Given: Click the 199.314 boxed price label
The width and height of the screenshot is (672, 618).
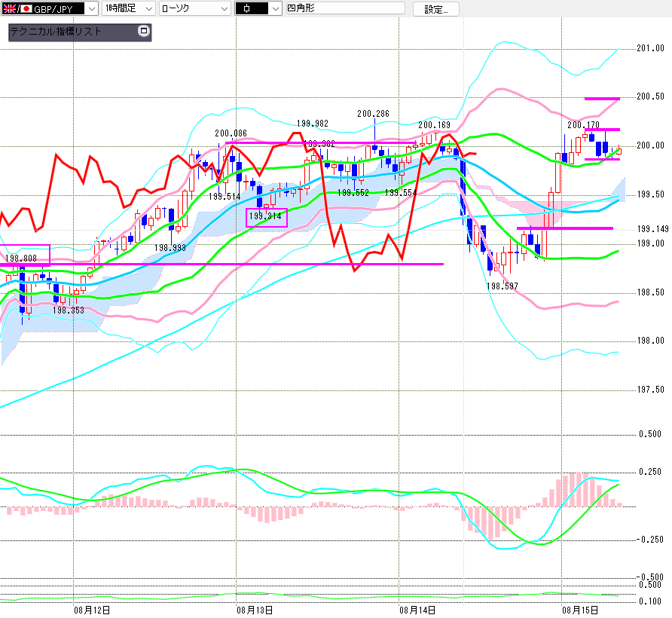Looking at the screenshot, I should click(x=266, y=217).
